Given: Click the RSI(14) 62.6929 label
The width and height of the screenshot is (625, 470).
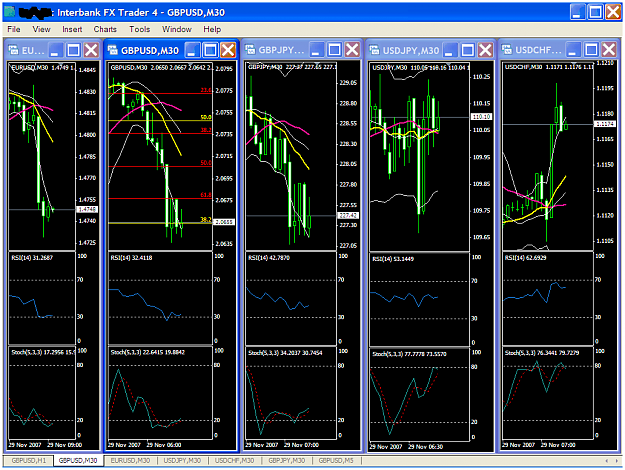Looking at the screenshot, I should (525, 258).
